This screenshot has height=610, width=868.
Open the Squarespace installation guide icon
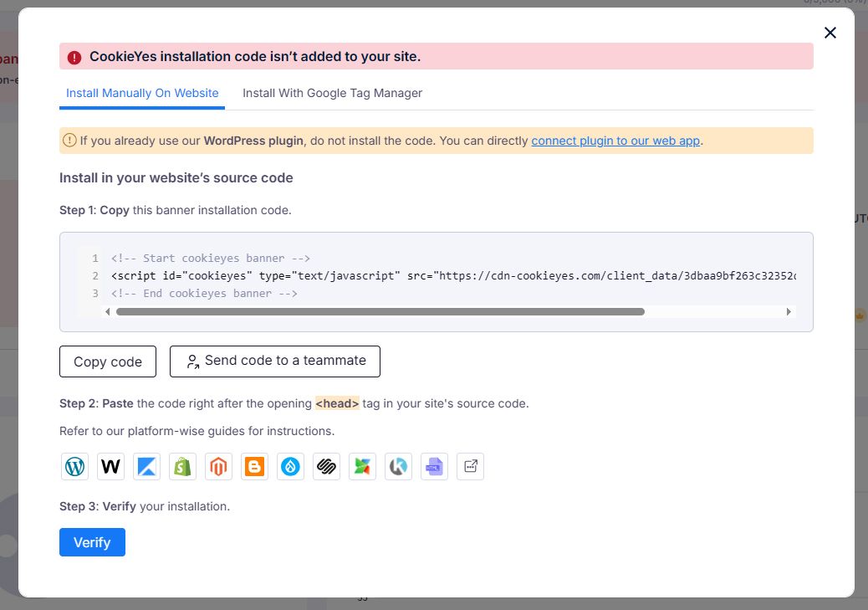pos(327,467)
